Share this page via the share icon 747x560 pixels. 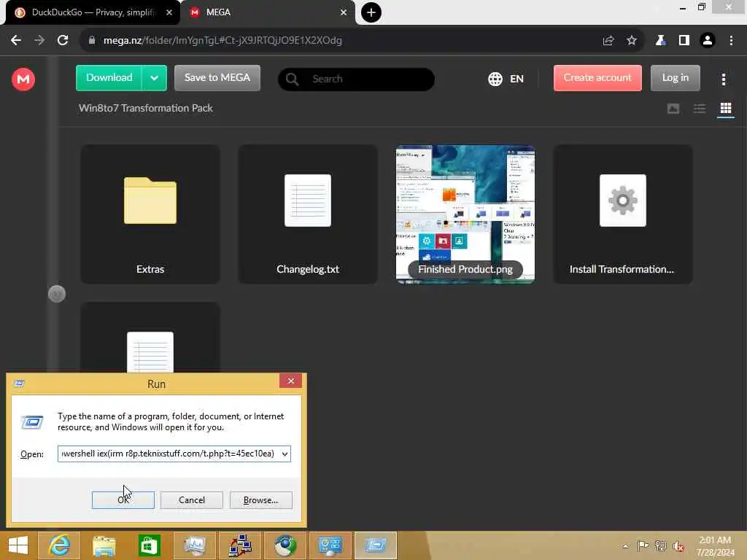(x=608, y=41)
